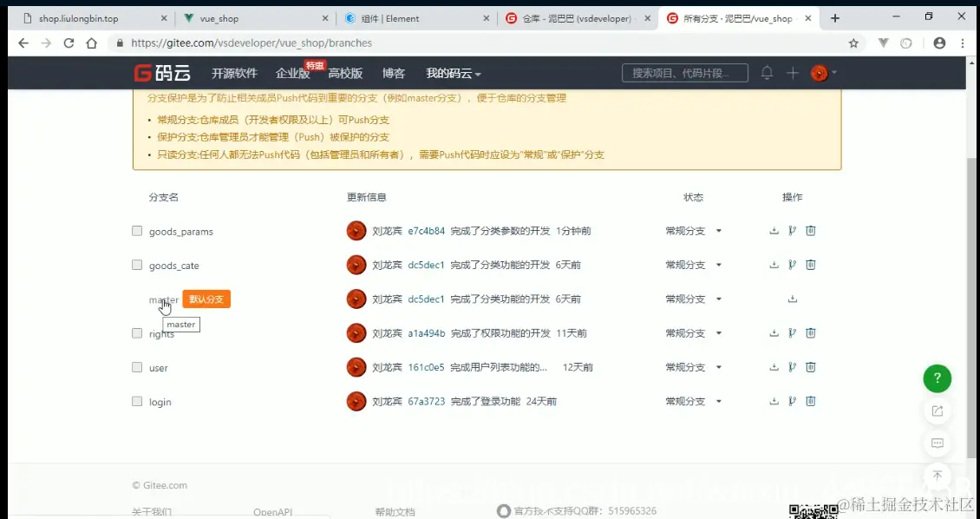Viewport: 980px width, 519px height.
Task: Select the user branch checkbox
Action: [x=137, y=367]
